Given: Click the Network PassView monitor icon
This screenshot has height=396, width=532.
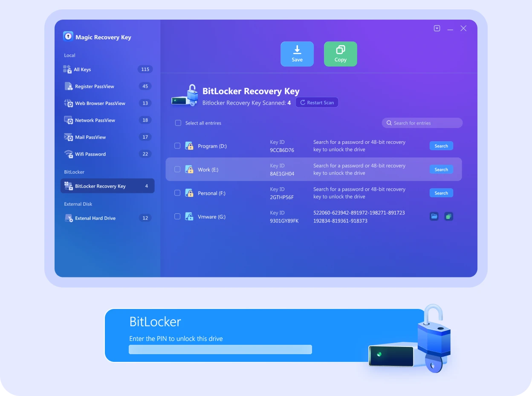Looking at the screenshot, I should (x=69, y=120).
